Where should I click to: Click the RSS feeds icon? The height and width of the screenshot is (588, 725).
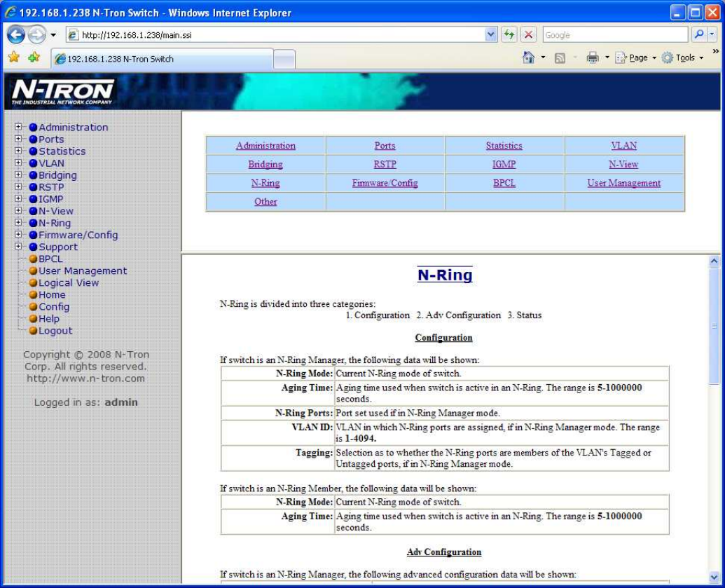coord(560,58)
